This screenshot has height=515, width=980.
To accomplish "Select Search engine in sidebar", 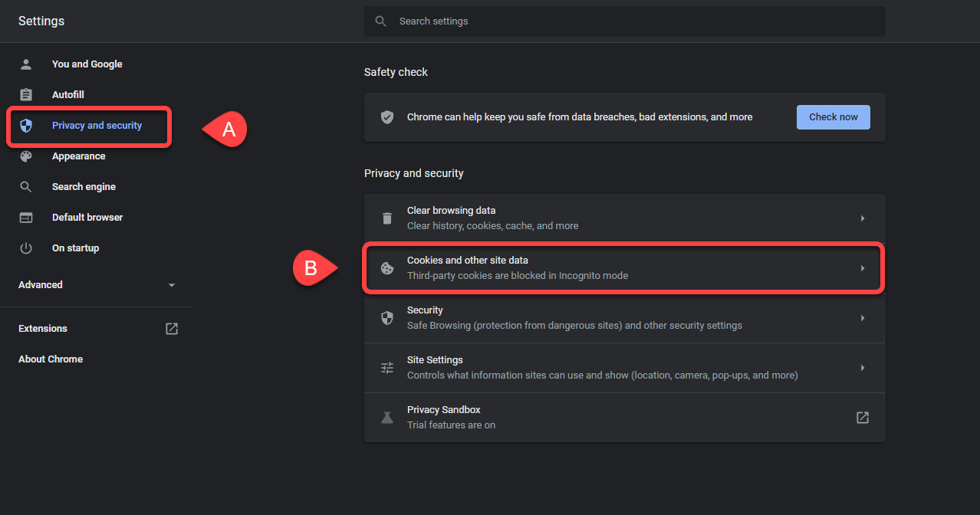I will point(84,187).
